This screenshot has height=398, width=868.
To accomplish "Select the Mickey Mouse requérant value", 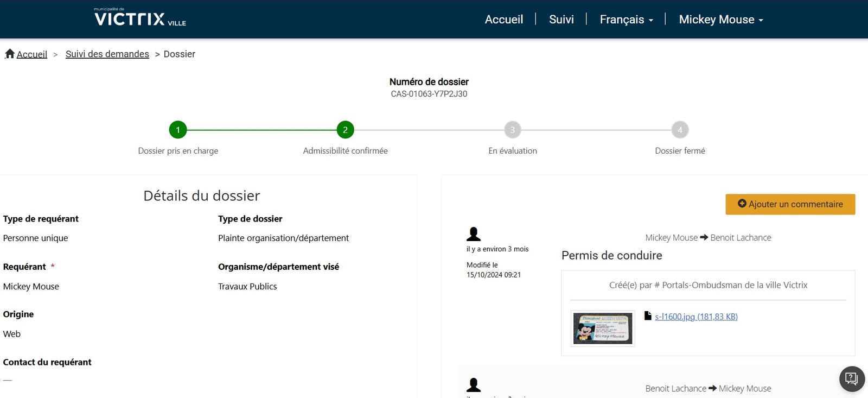I will coord(31,286).
